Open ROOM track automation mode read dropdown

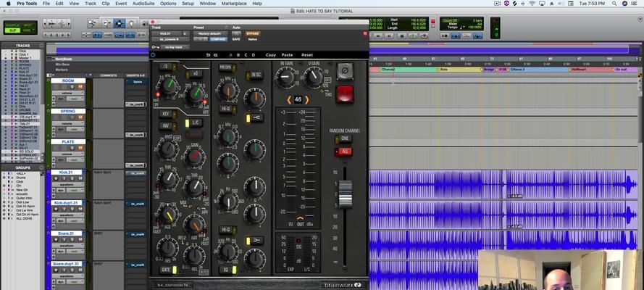coord(75,99)
